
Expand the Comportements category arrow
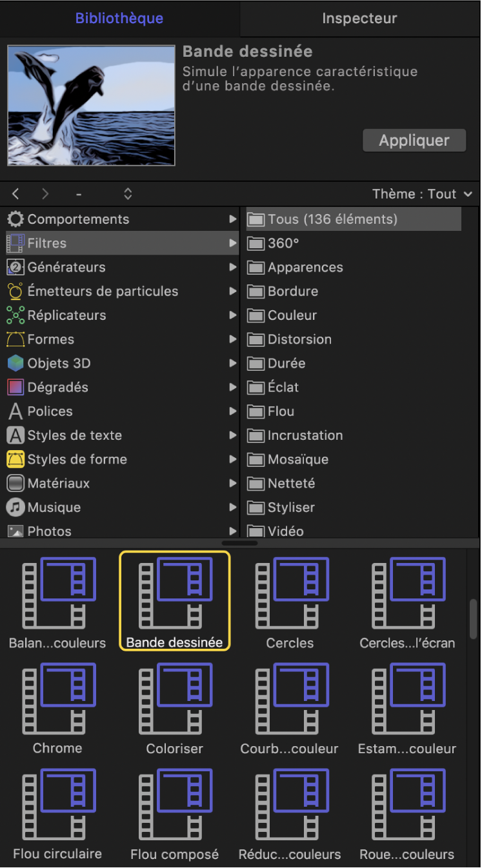coord(232,219)
